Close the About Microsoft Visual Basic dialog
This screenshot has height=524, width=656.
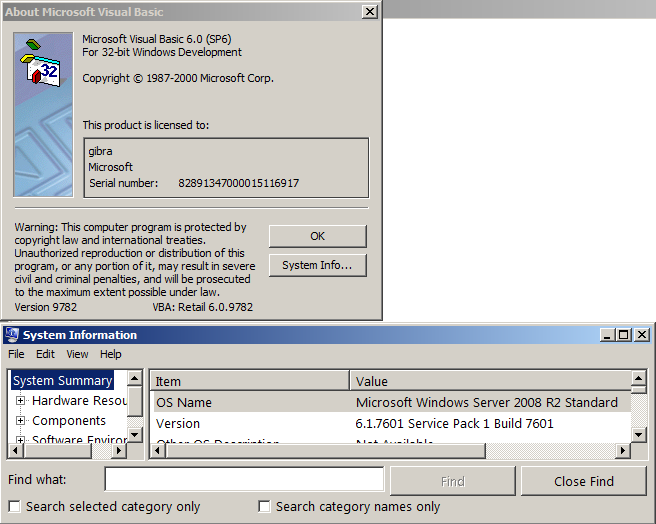coord(370,11)
